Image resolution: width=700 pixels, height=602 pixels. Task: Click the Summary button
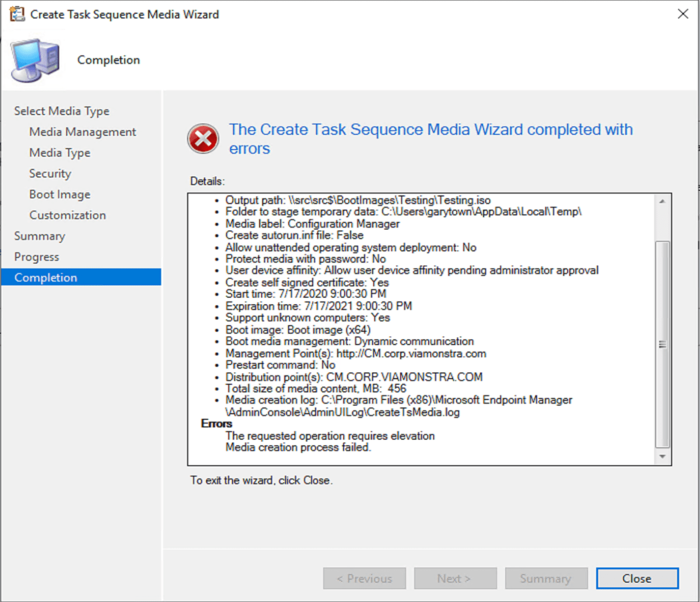[546, 578]
